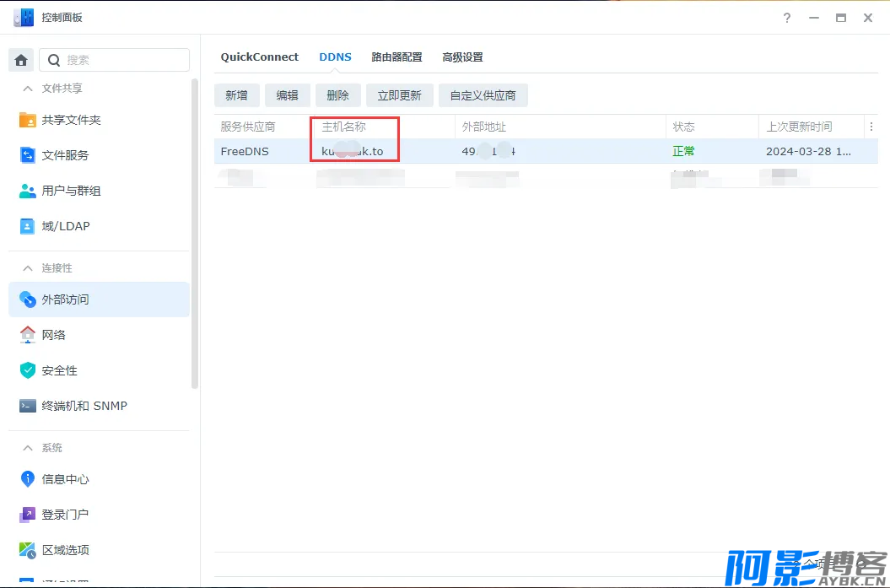
Task: Go to Control Panel home icon
Action: point(21,60)
